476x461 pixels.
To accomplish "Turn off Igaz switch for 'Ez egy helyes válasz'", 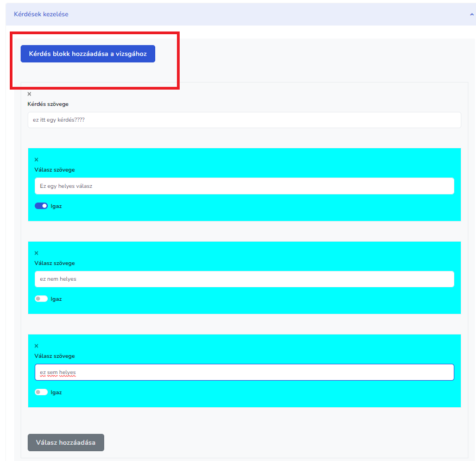I will [x=41, y=206].
